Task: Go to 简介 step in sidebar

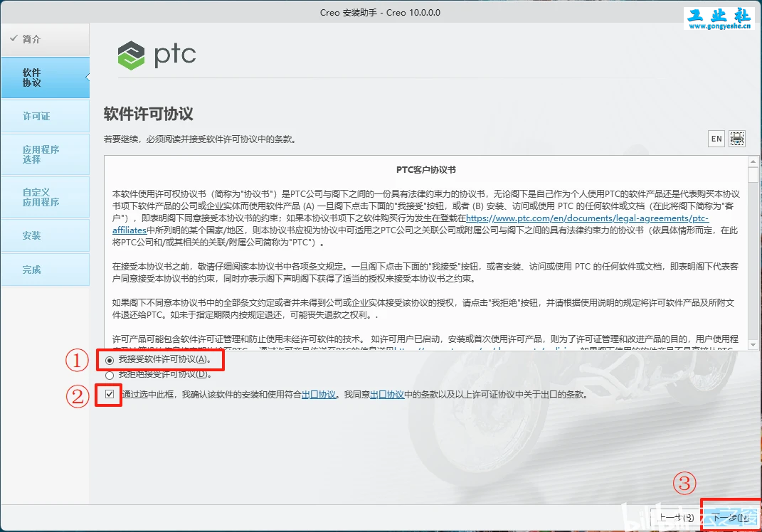Action: (46, 39)
